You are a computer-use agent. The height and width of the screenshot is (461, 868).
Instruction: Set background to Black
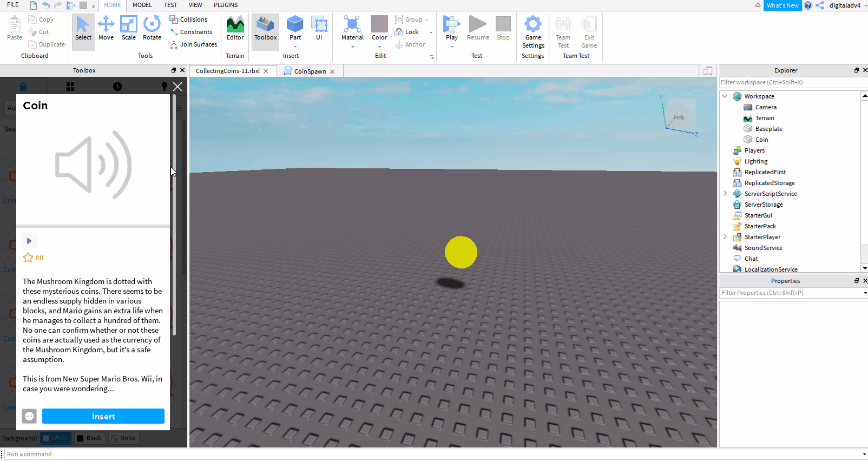pos(89,438)
